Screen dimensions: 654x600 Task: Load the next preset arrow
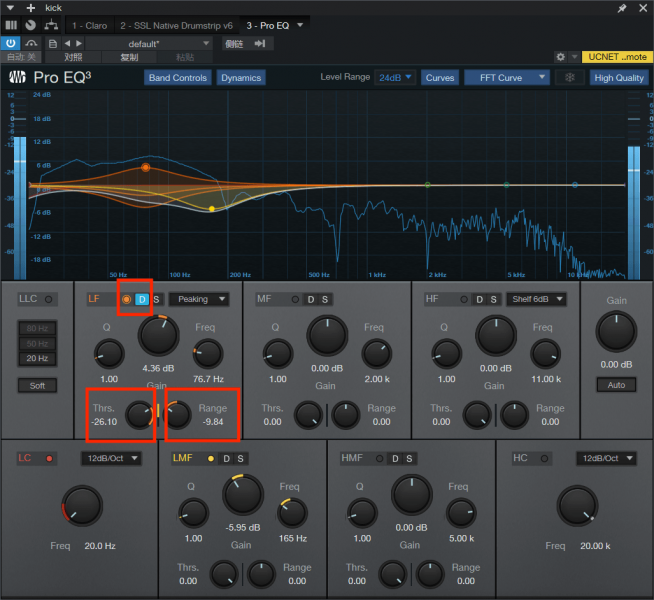click(x=79, y=43)
